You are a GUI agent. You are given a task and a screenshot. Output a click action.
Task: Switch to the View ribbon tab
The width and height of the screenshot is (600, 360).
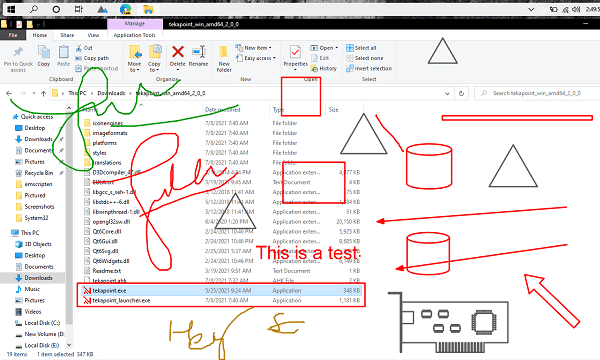[x=93, y=35]
